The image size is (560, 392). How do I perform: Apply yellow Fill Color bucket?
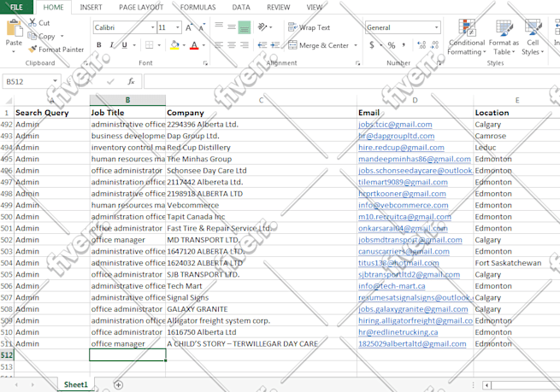(174, 45)
